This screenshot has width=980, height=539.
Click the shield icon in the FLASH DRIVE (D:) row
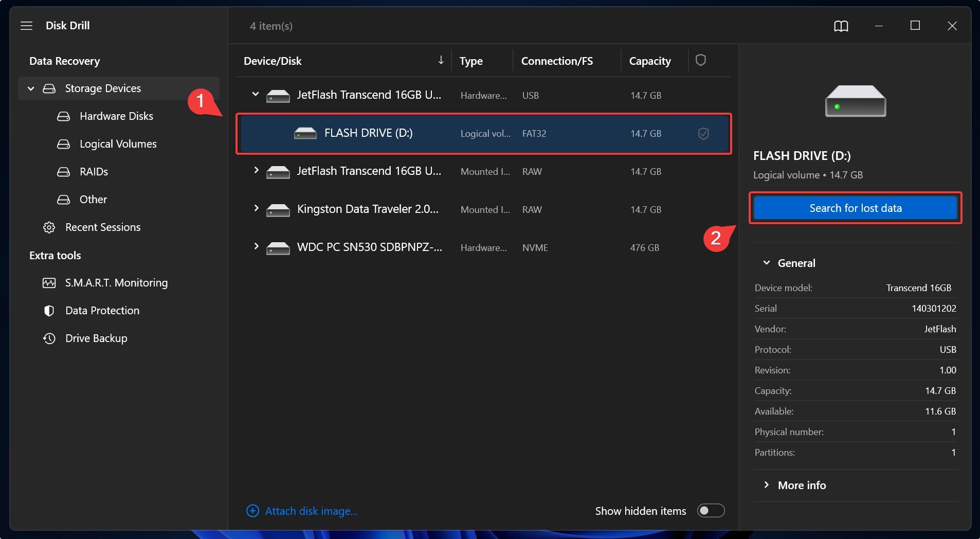(703, 134)
